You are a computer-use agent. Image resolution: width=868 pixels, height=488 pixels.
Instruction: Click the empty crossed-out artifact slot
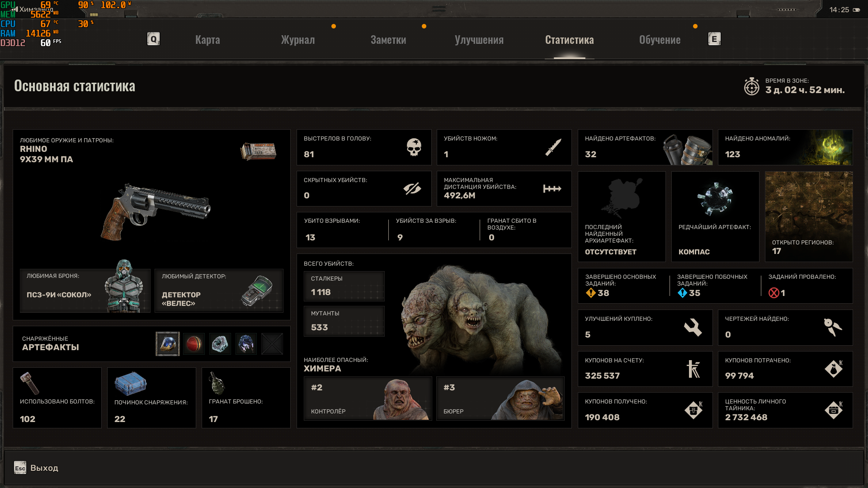272,344
